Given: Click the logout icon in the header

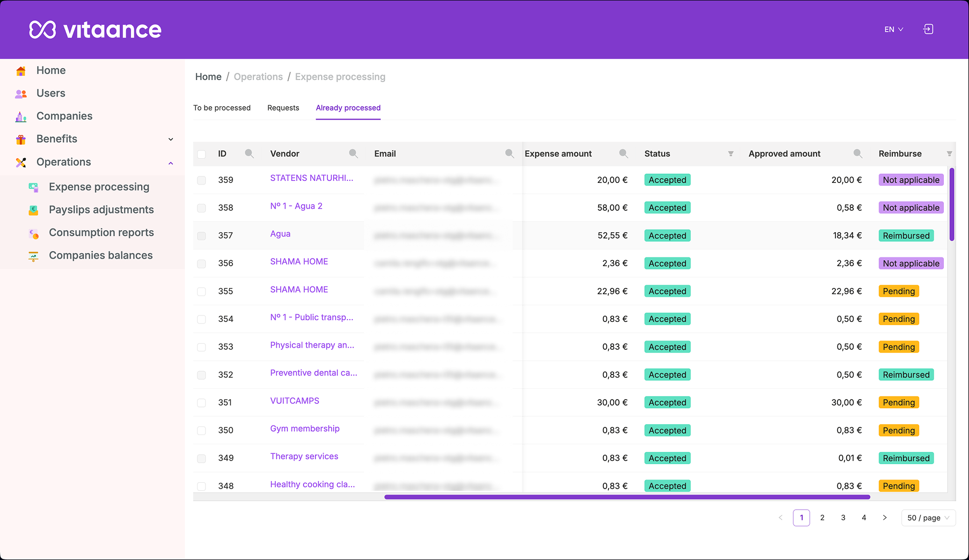Looking at the screenshot, I should click(x=928, y=29).
